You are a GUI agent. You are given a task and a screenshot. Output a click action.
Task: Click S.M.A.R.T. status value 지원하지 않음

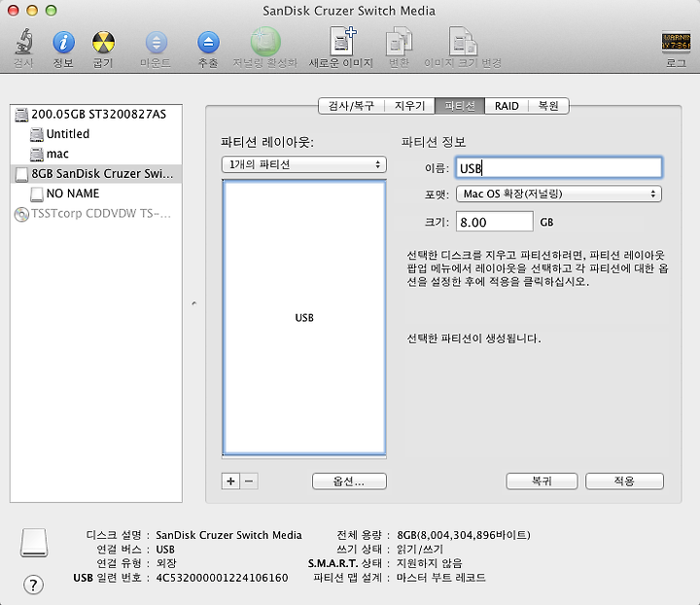(x=430, y=563)
